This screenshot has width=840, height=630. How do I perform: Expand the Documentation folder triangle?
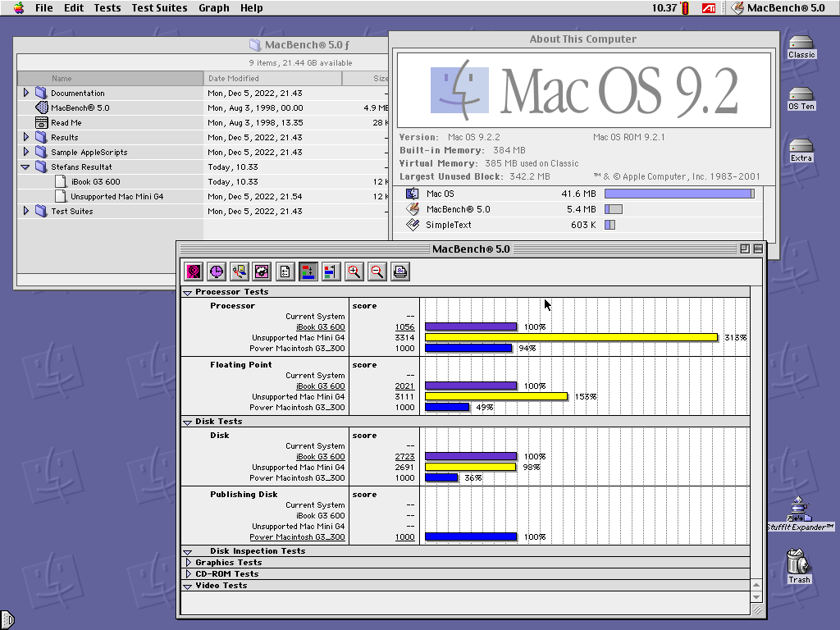pyautogui.click(x=25, y=93)
